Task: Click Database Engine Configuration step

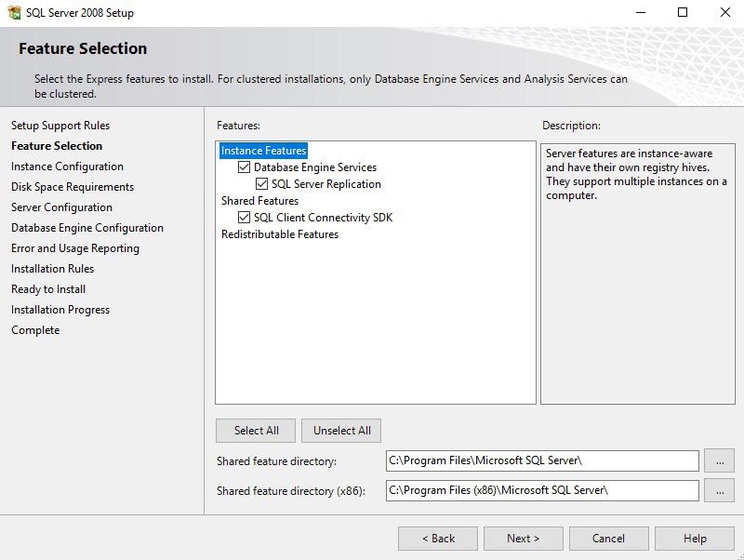Action: tap(87, 228)
